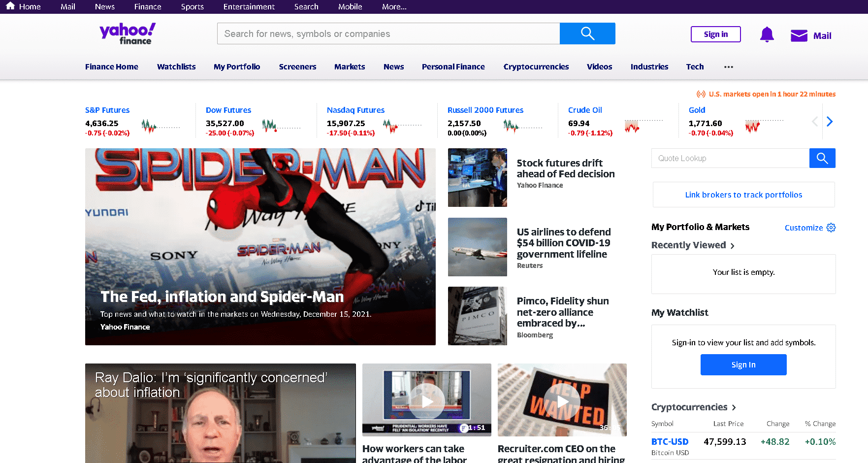868x463 pixels.
Task: Click Link brokers to track portfolios
Action: tap(743, 195)
